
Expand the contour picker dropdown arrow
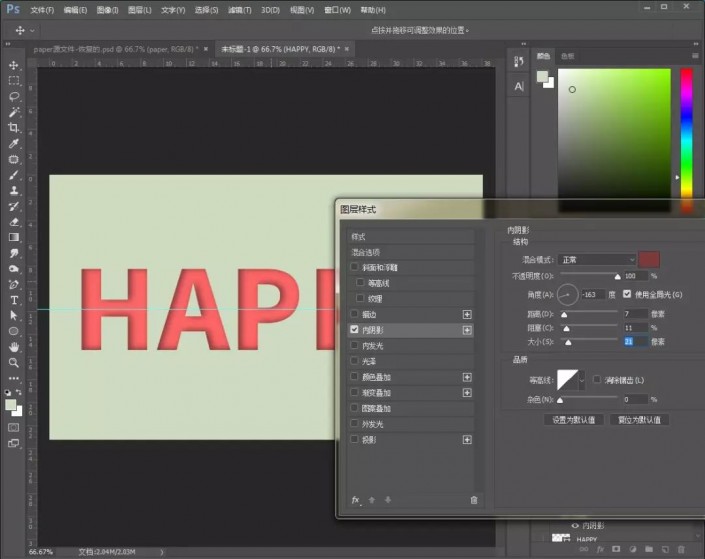point(582,380)
